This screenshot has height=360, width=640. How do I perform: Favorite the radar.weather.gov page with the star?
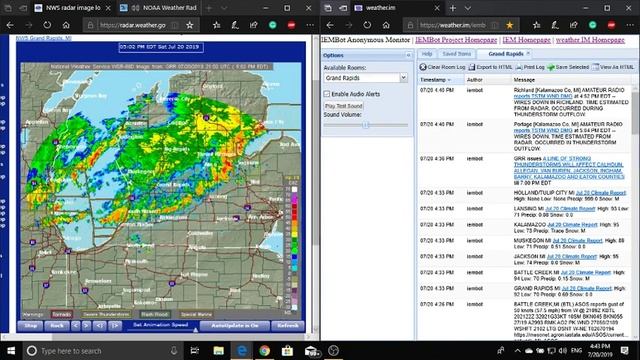[x=189, y=25]
